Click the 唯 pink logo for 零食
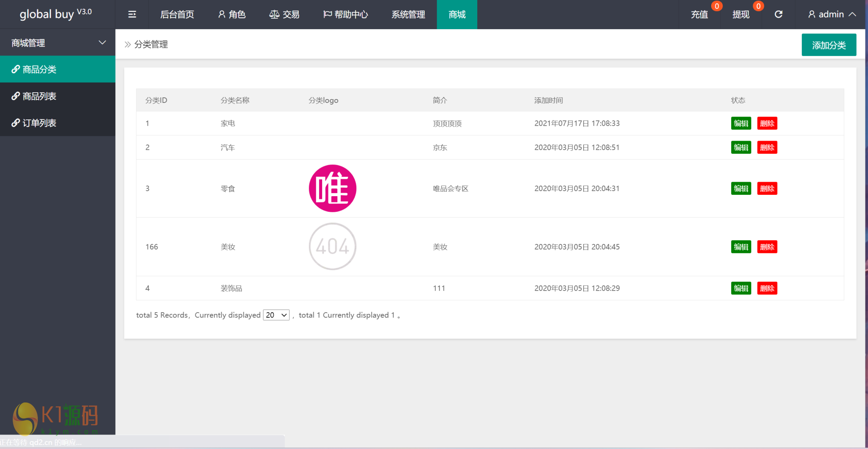Viewport: 868px width, 449px height. (x=332, y=188)
